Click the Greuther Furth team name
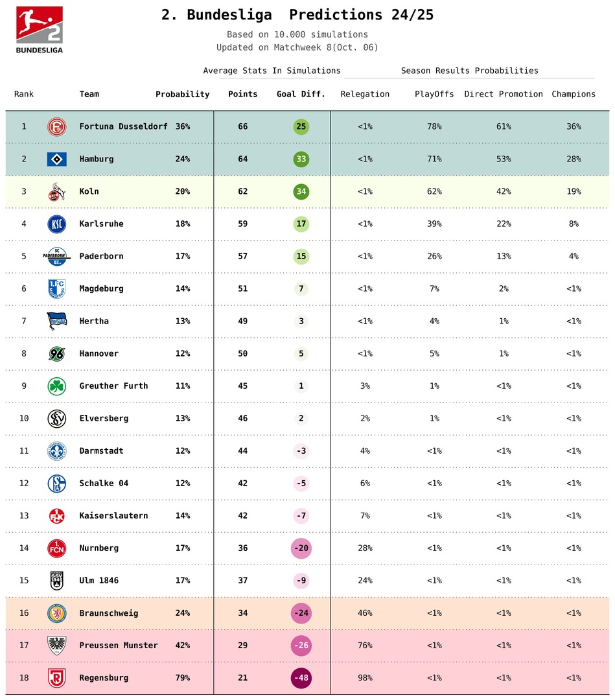615x700 pixels. [x=113, y=386]
